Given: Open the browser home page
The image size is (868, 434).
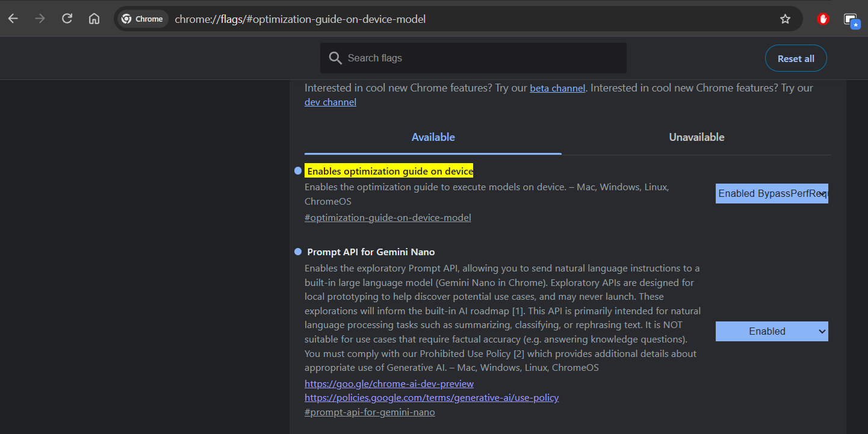Looking at the screenshot, I should 94,19.
